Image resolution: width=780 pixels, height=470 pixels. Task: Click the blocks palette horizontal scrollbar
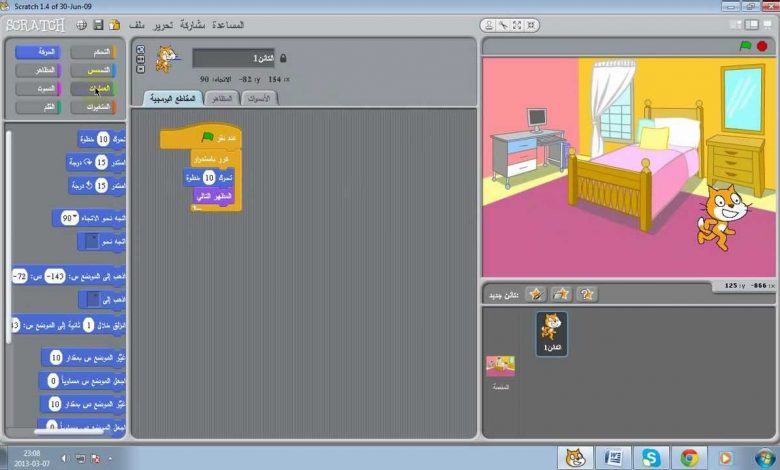[x=69, y=432]
